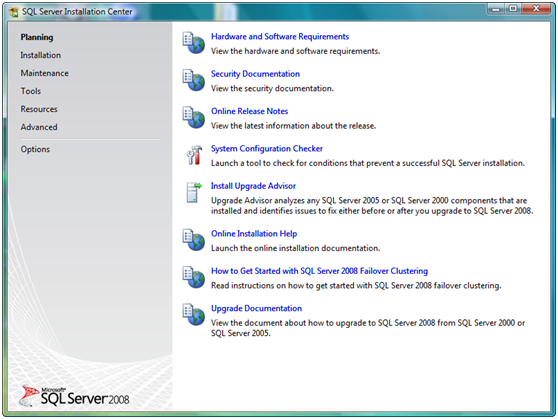The height and width of the screenshot is (419, 558).
Task: Click the Upgrade Documentation globe icon
Action: (x=194, y=315)
